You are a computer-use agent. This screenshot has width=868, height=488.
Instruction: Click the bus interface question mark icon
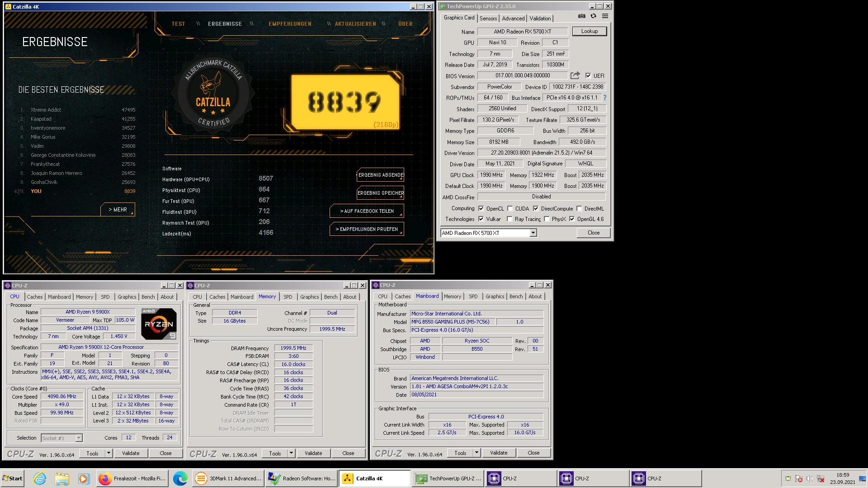(x=604, y=98)
